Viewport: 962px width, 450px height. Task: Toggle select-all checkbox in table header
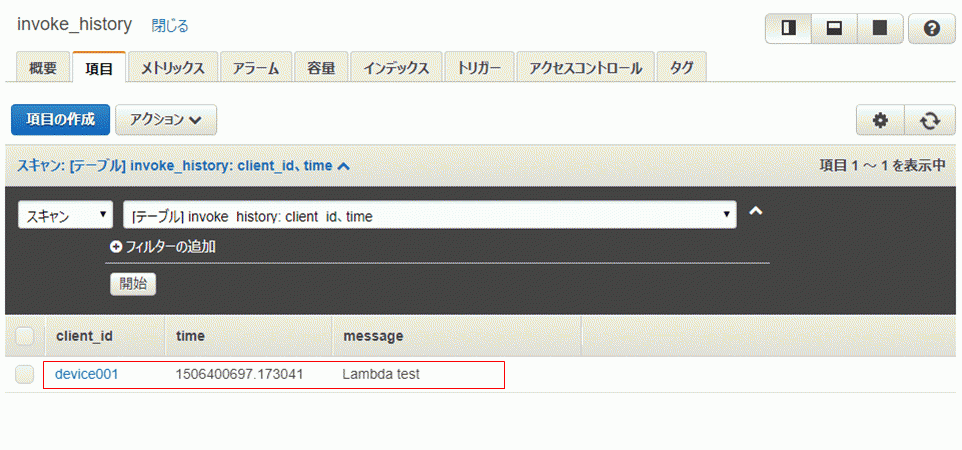(25, 336)
